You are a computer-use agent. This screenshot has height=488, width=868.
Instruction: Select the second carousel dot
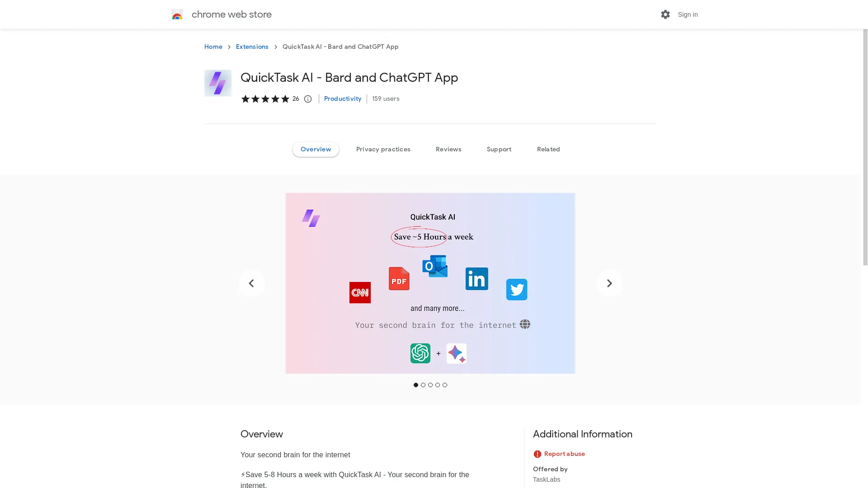pos(423,385)
